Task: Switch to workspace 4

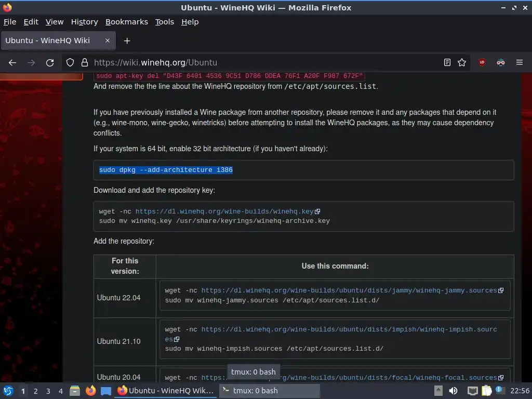Action: pos(61,391)
